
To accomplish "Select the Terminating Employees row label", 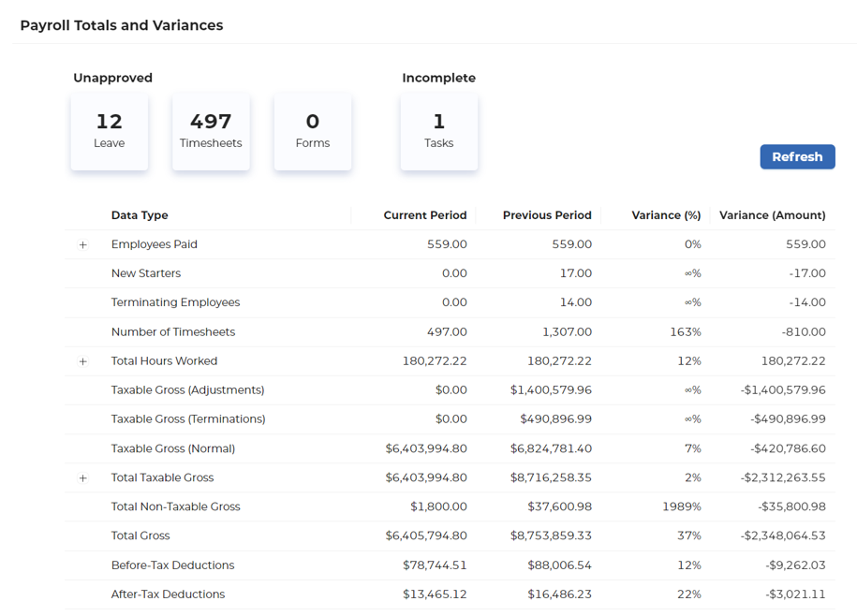I will click(175, 302).
